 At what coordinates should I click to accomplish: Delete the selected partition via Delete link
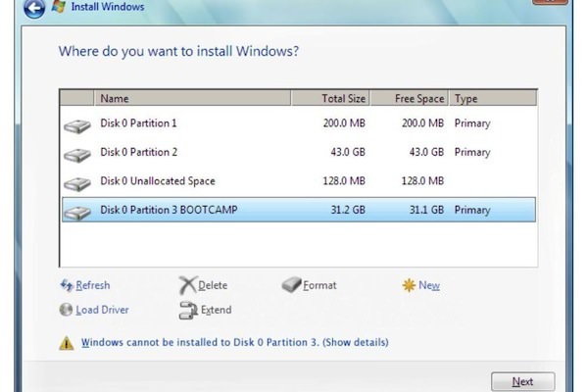pos(213,285)
